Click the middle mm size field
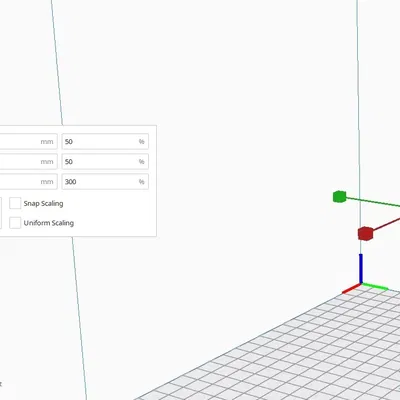The image size is (400, 400). 28,162
